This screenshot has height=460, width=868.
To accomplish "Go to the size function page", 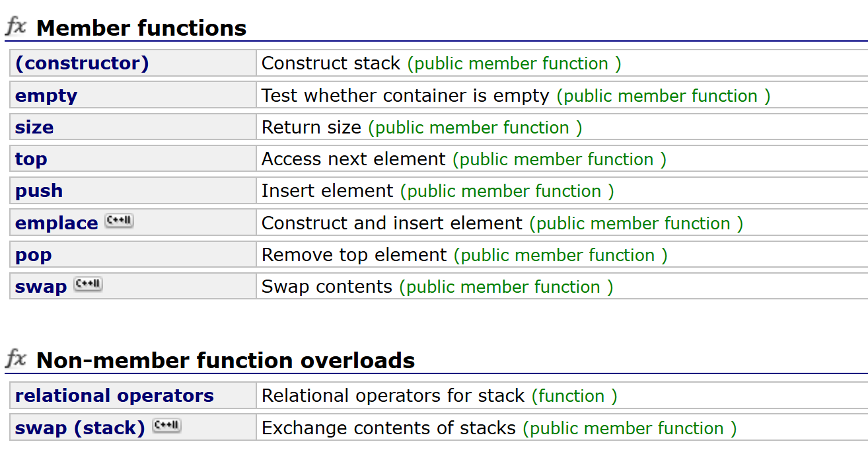I will click(34, 127).
